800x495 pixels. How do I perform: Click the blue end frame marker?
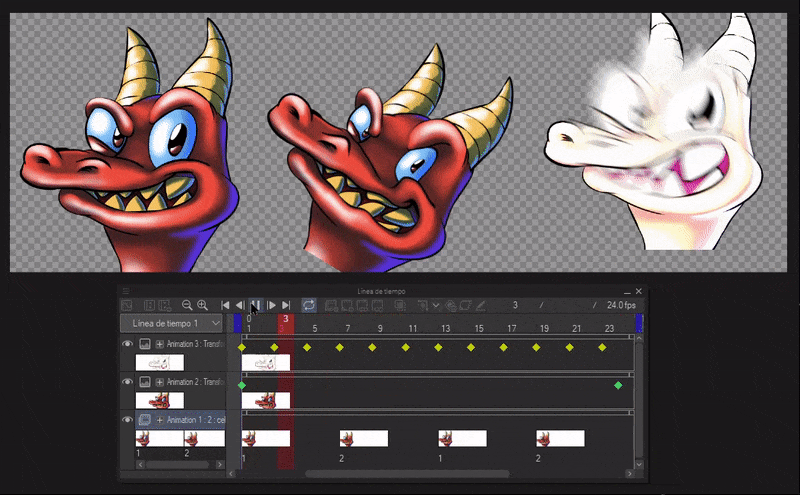[639, 324]
